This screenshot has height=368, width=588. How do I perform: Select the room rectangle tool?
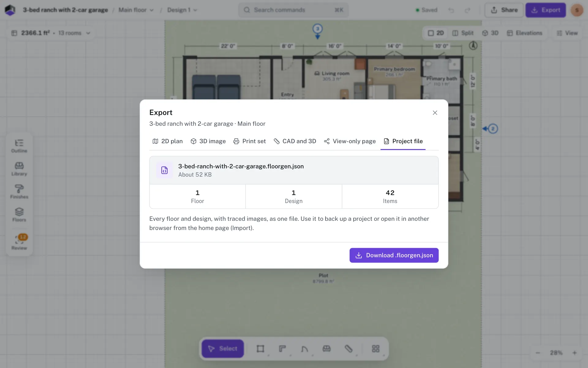click(x=260, y=349)
